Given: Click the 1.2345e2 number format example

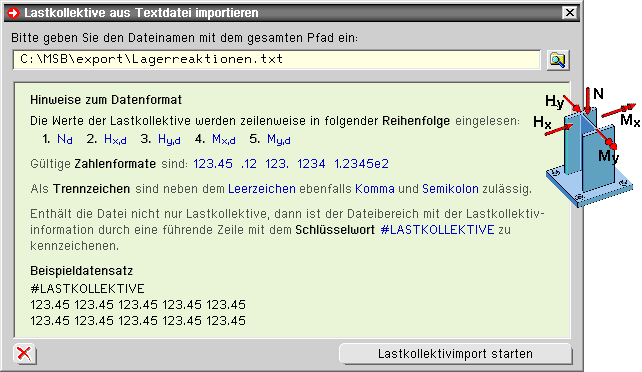Looking at the screenshot, I should (x=361, y=164).
